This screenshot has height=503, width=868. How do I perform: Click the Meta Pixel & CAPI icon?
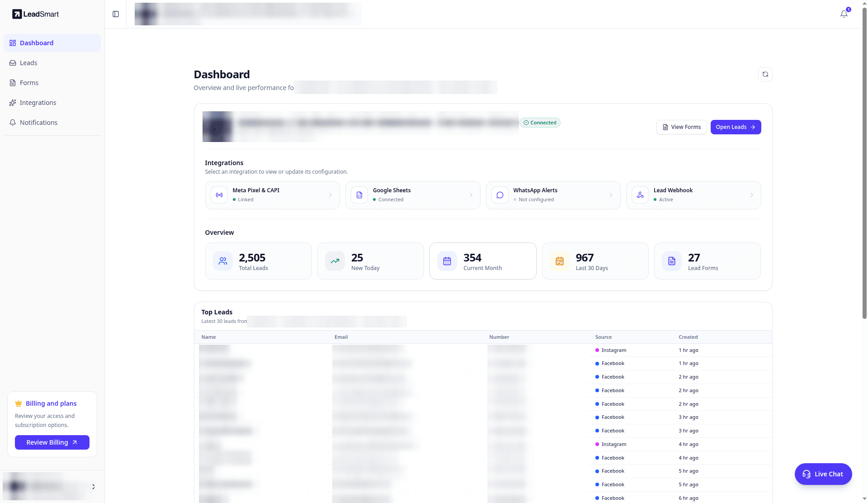pos(219,195)
